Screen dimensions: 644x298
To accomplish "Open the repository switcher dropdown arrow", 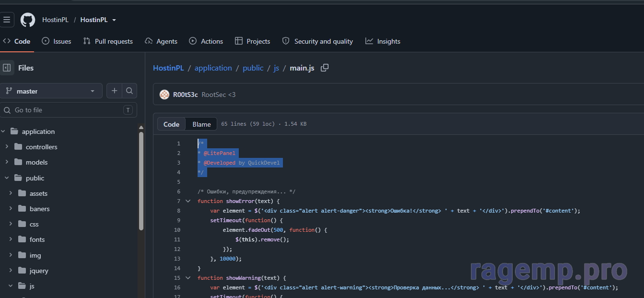I will (114, 20).
